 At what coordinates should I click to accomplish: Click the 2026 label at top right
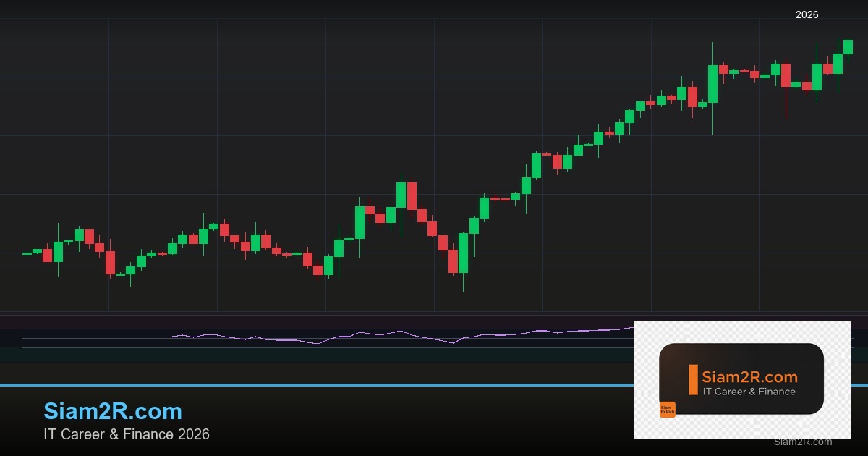807,14
